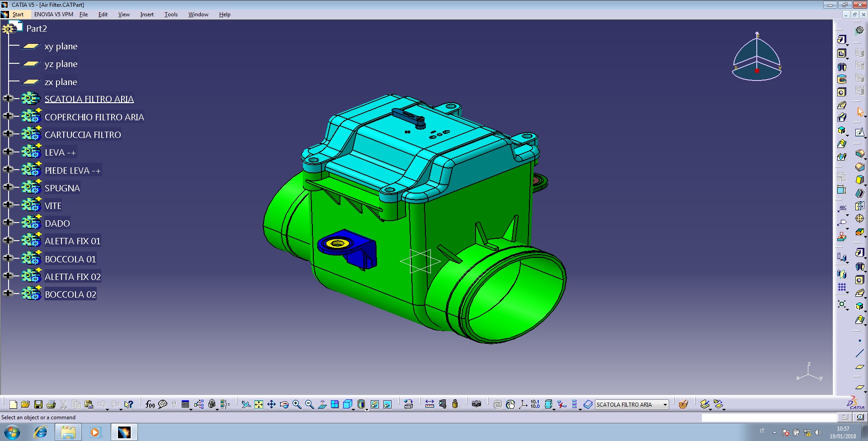
Task: Open the File menu
Action: (x=84, y=14)
